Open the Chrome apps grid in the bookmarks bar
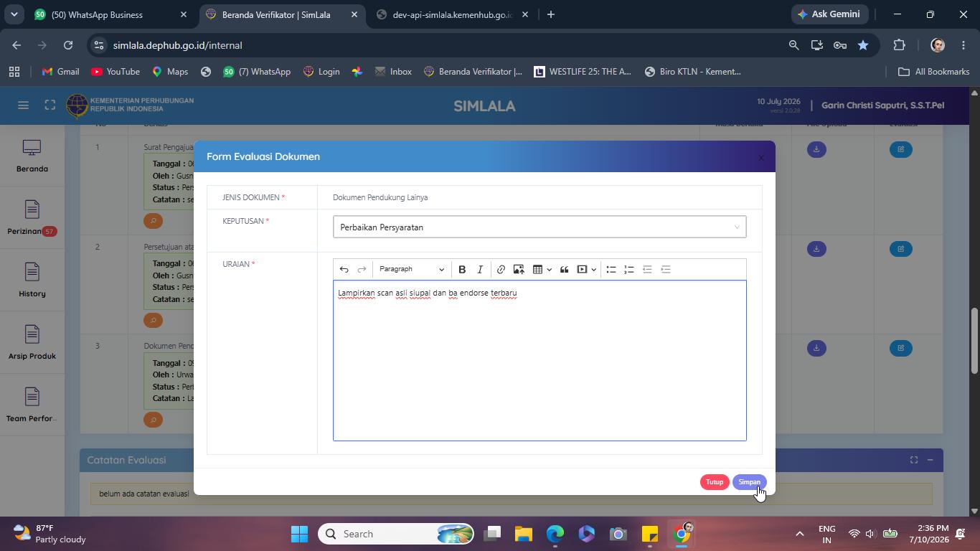The image size is (980, 551). (x=14, y=72)
